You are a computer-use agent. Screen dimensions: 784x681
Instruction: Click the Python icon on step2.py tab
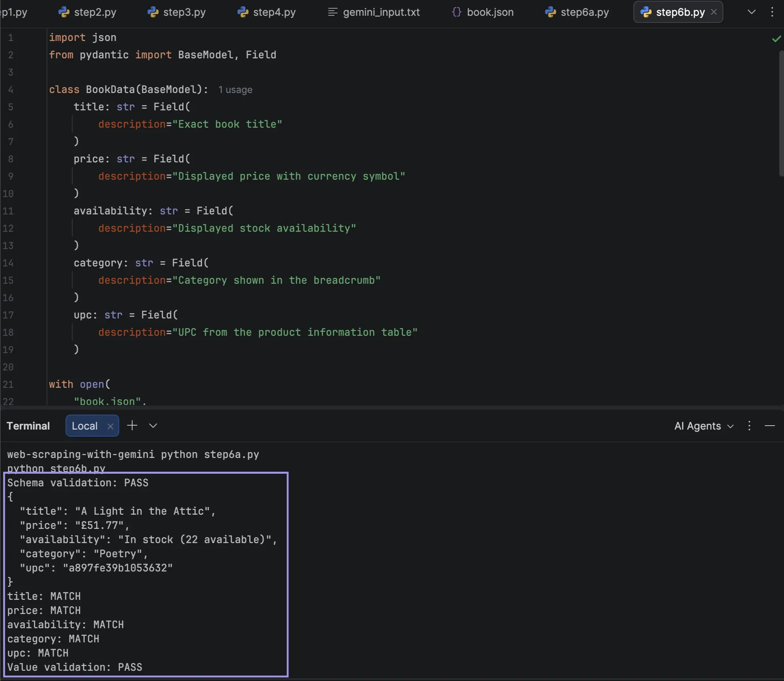63,12
